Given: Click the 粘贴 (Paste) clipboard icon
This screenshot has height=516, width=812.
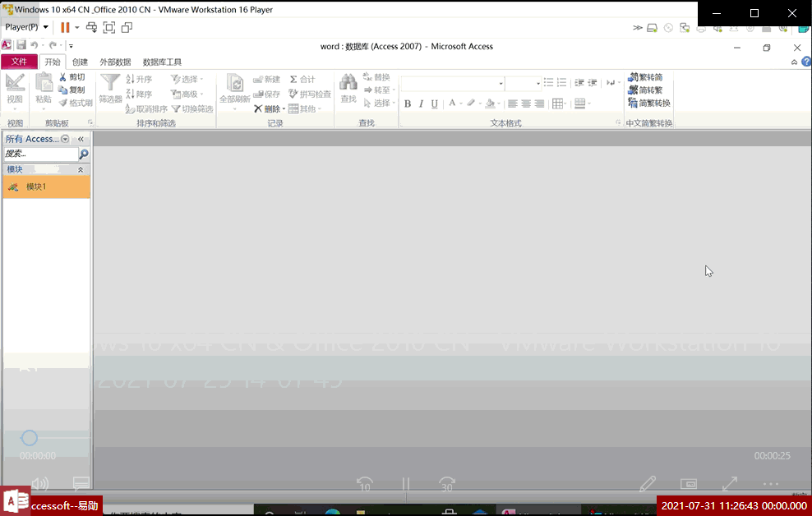Looking at the screenshot, I should (x=44, y=82).
